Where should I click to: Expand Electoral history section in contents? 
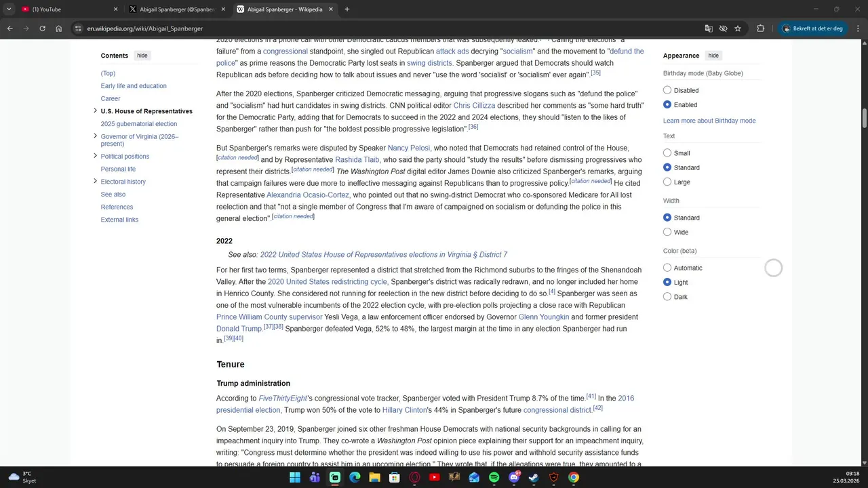point(95,181)
